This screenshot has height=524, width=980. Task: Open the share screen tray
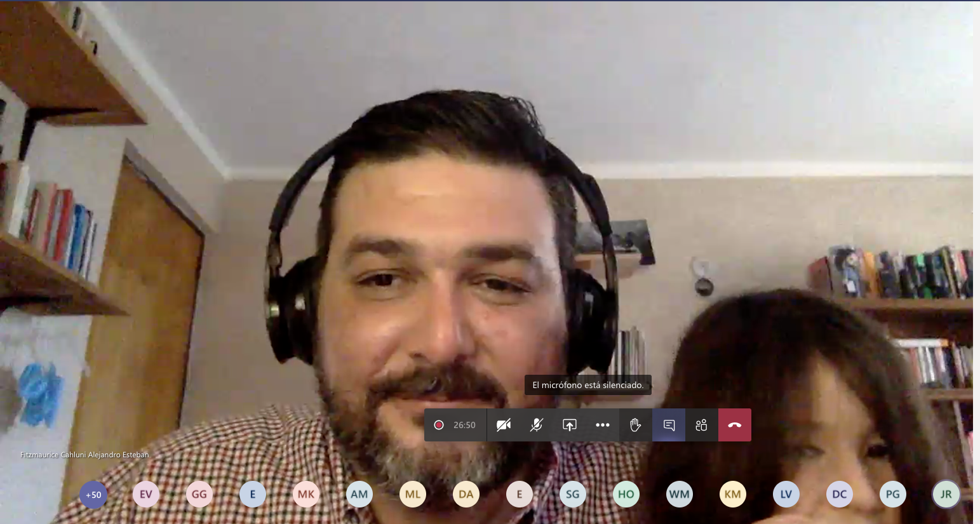[570, 425]
